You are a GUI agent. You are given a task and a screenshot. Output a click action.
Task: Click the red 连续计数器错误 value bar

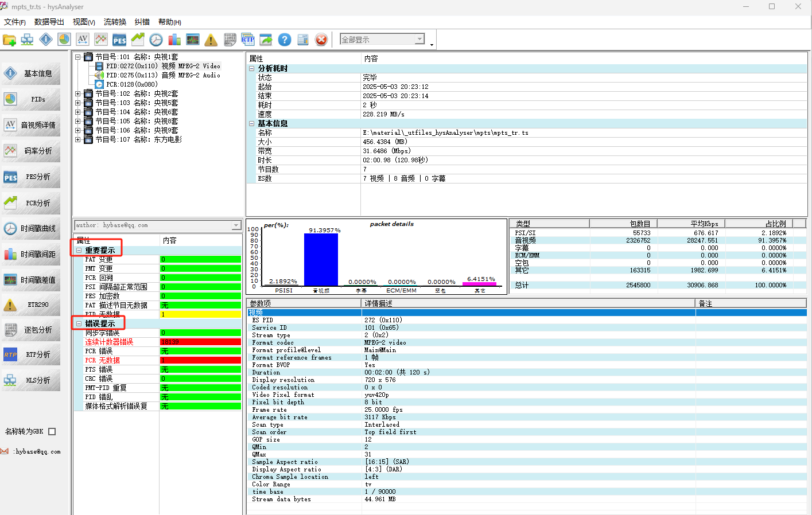coord(200,342)
